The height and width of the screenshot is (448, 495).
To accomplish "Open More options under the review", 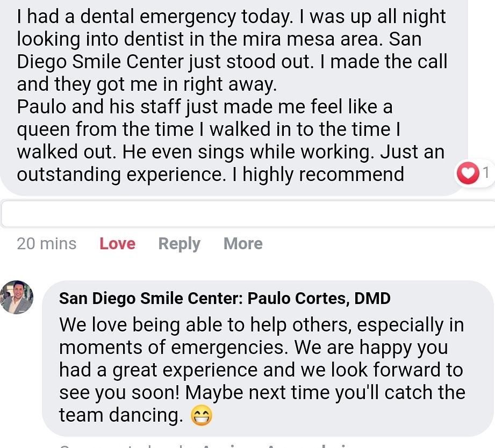I will click(x=243, y=244).
